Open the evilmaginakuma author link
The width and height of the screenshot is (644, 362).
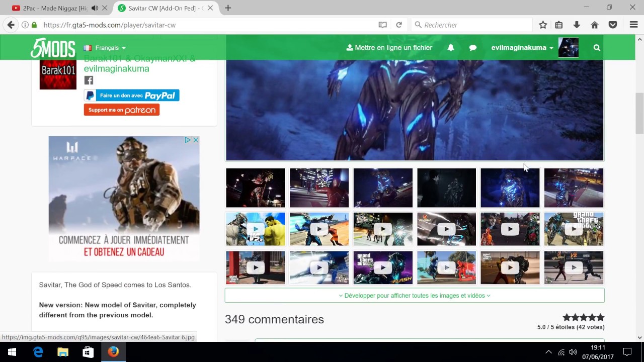(116, 68)
